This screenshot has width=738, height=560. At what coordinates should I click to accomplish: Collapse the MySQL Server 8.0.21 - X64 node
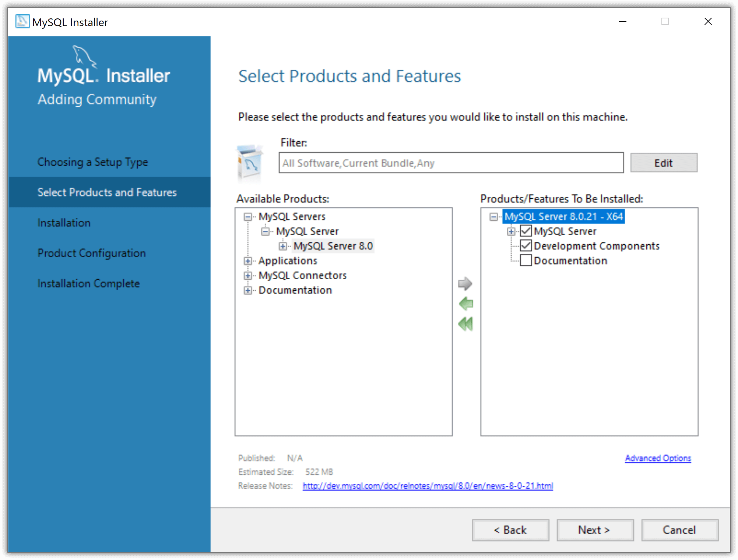tap(493, 217)
